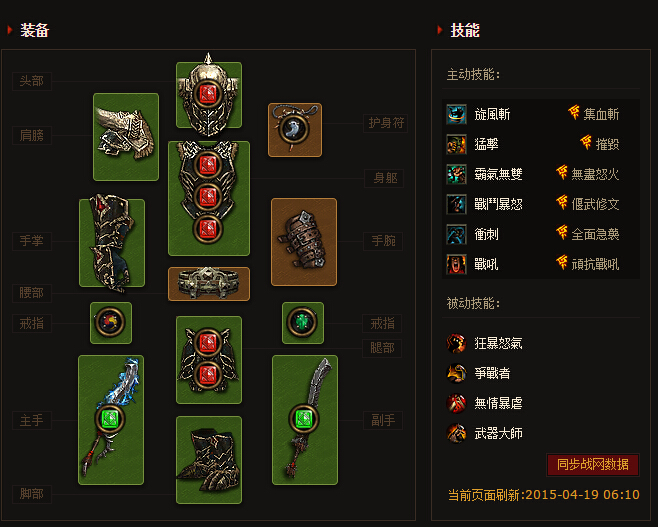
Task: Open the amulet item in the 护身符 slot
Action: [x=295, y=130]
